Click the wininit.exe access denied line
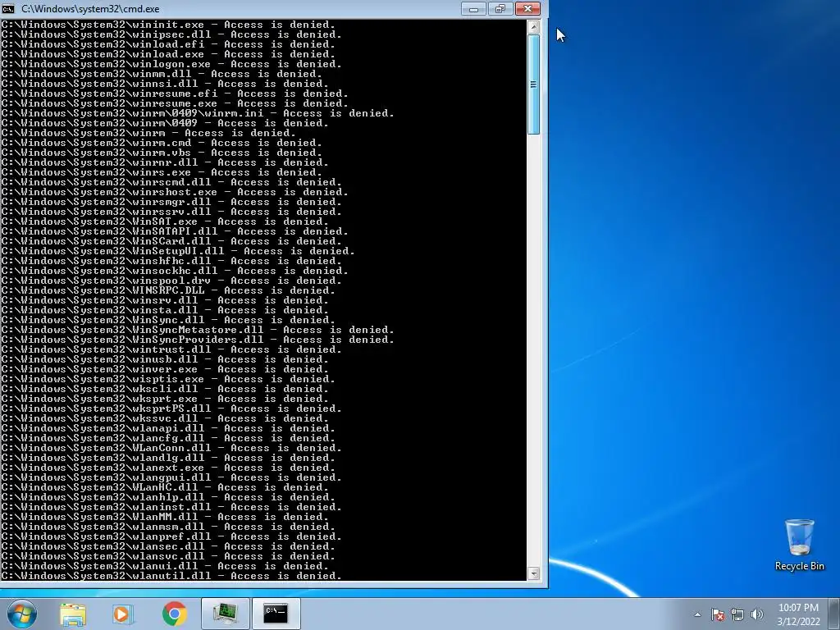The height and width of the screenshot is (630, 840). coord(167,25)
